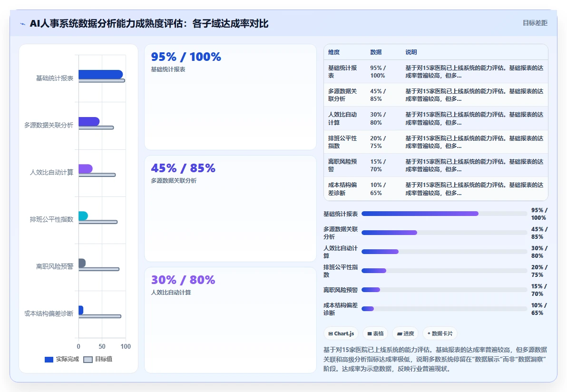Open the 45% / 85% 多源数据关联分析 card

pos(230,209)
